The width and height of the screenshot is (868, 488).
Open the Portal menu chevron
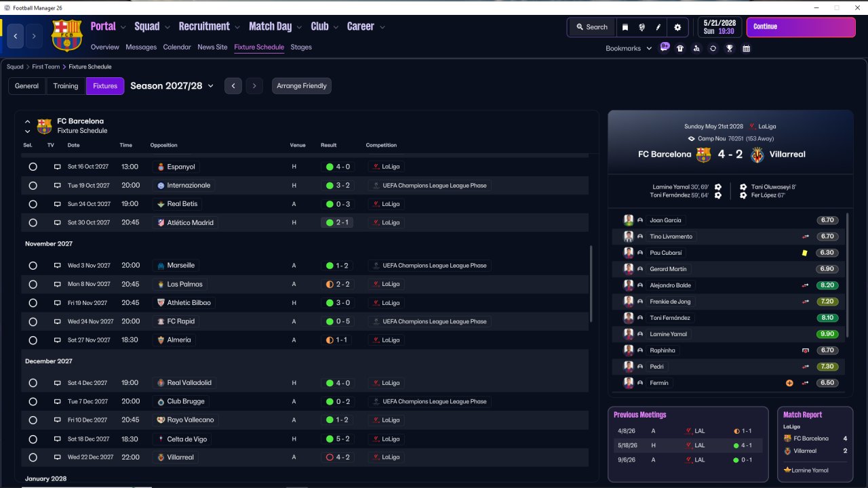pos(123,27)
